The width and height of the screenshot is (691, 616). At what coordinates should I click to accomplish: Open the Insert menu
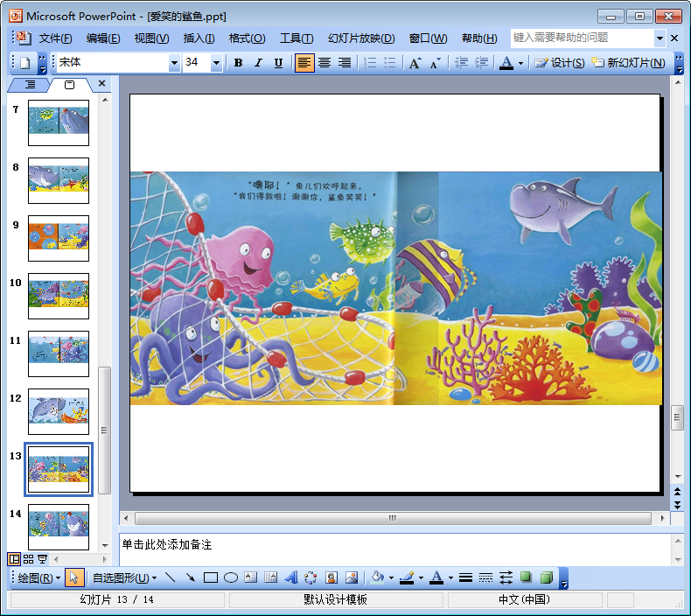pos(199,38)
